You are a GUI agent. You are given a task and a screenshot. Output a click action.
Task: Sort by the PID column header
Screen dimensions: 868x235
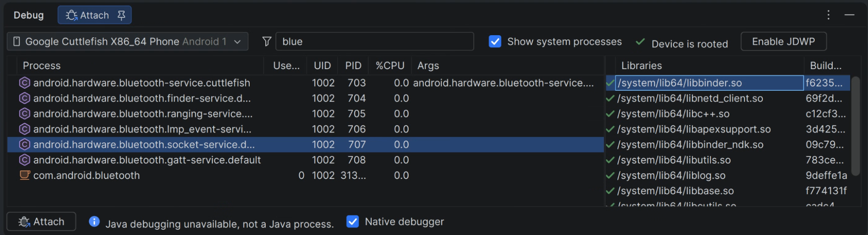point(353,66)
